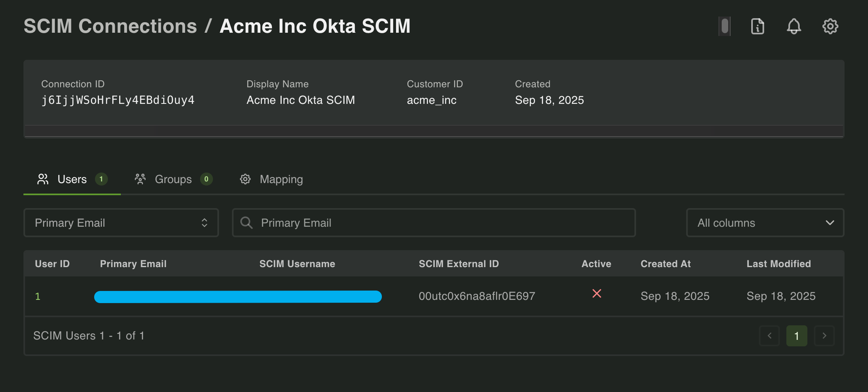Open settings via the top-right gear icon
The image size is (868, 392).
[830, 27]
